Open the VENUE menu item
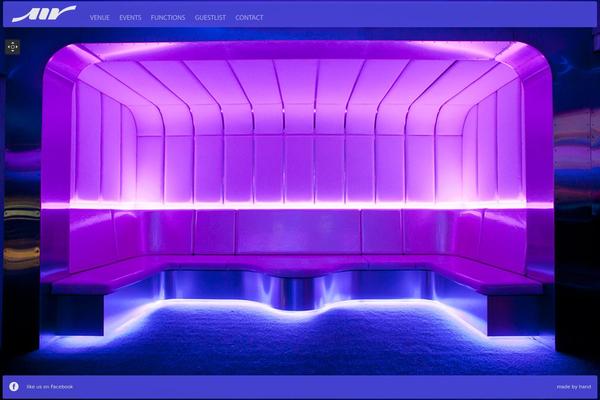The height and width of the screenshot is (400, 600). (x=99, y=18)
